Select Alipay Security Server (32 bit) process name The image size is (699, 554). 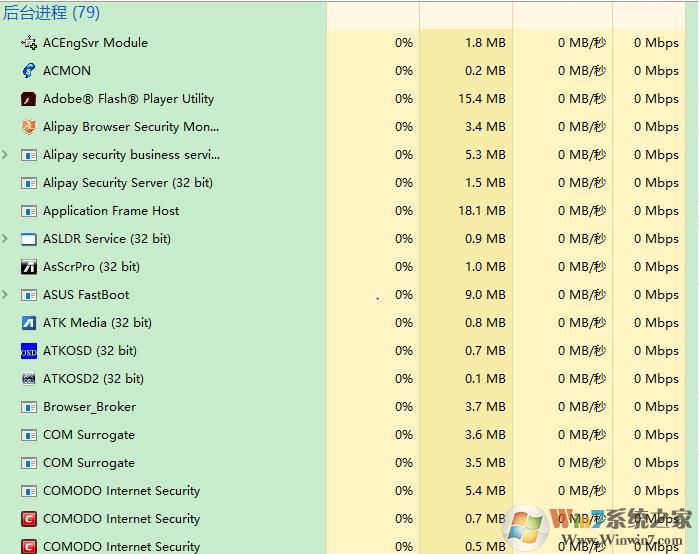pyautogui.click(x=127, y=183)
